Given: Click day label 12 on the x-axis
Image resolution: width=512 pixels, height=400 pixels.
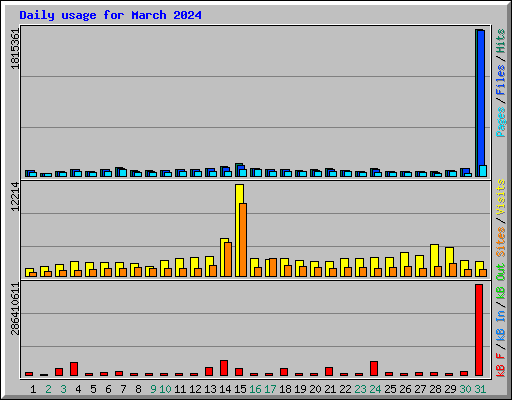Looking at the screenshot, I should (195, 389).
